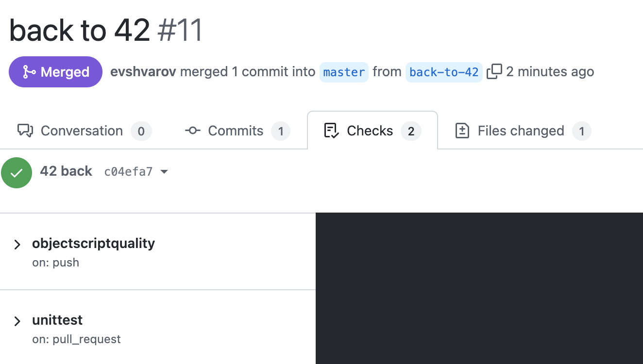Click the master branch link

point(344,72)
